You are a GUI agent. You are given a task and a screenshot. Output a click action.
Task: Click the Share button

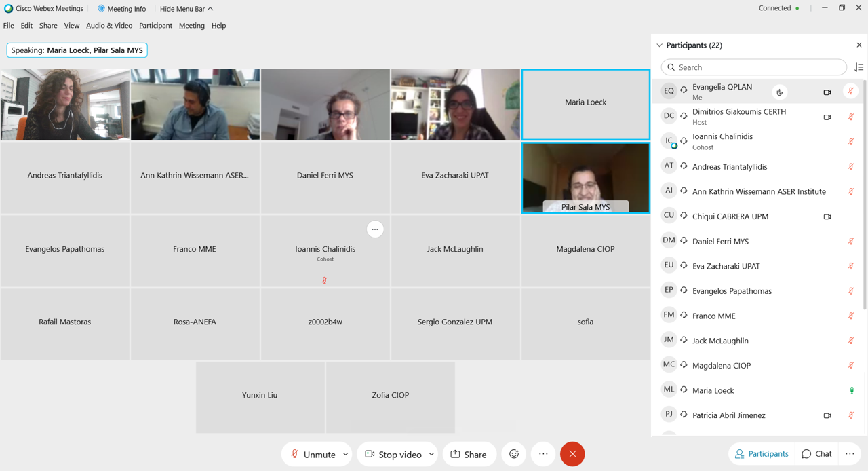pos(469,454)
